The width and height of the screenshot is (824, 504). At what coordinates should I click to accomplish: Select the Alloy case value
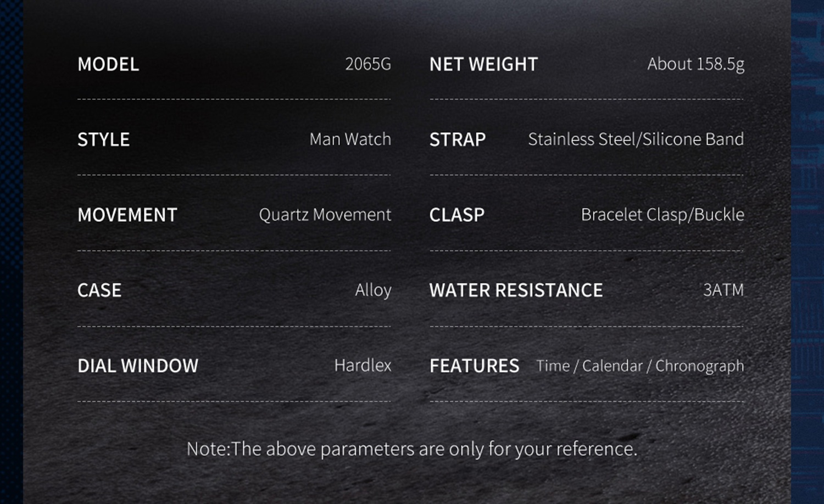373,290
